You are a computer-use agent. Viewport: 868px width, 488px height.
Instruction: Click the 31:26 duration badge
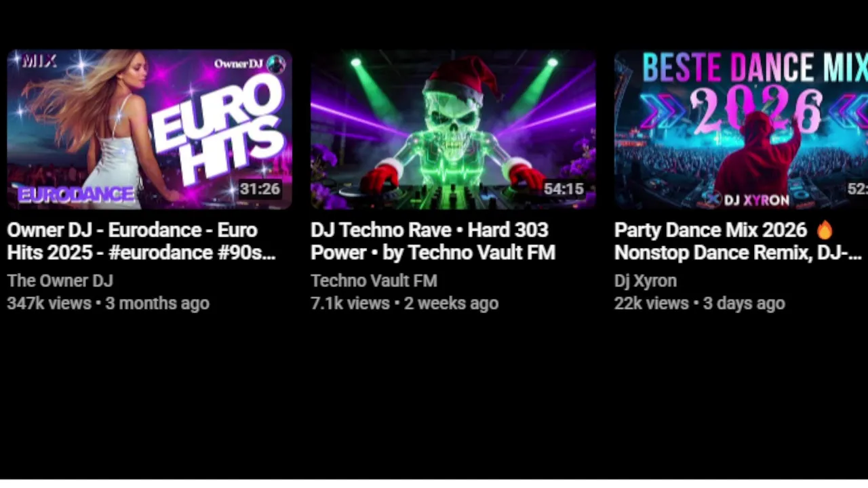[260, 189]
